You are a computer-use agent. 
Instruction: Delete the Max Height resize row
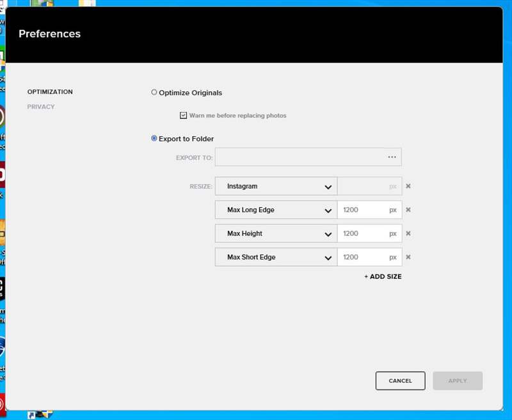tap(408, 233)
